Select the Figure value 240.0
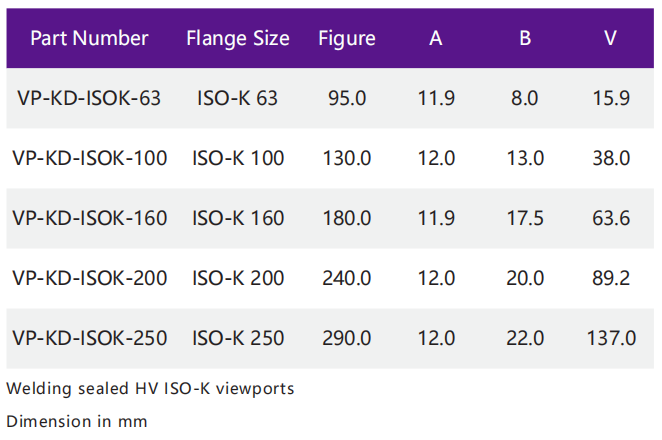 pyautogui.click(x=347, y=278)
